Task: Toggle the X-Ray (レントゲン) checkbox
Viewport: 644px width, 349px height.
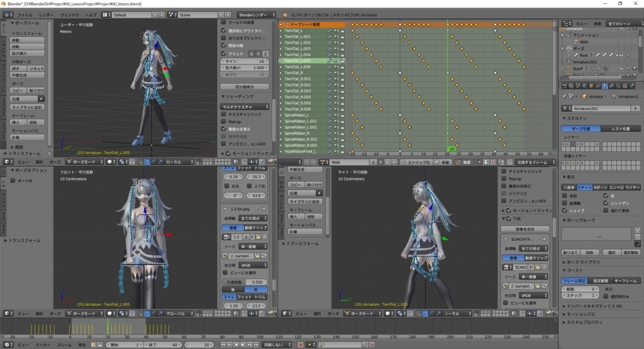Action: point(606,203)
